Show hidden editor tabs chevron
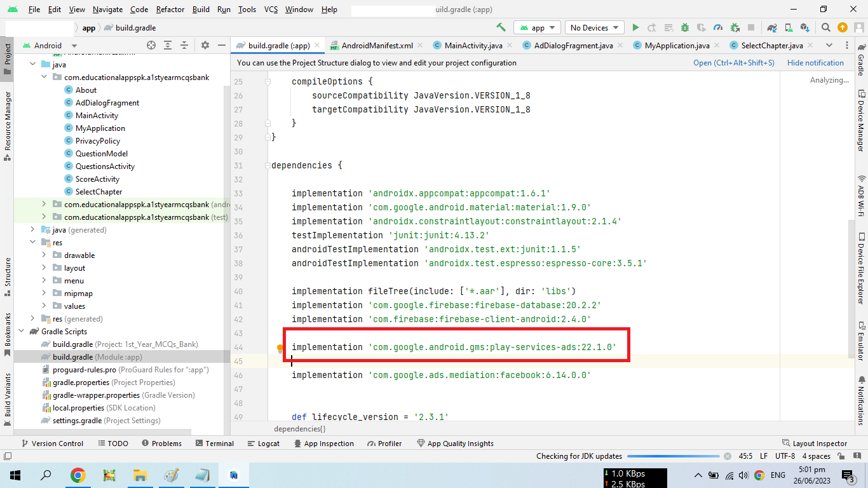 tap(829, 45)
